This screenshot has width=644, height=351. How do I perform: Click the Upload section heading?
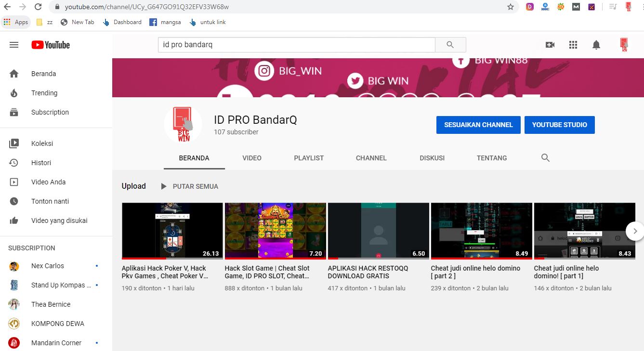[x=133, y=186]
